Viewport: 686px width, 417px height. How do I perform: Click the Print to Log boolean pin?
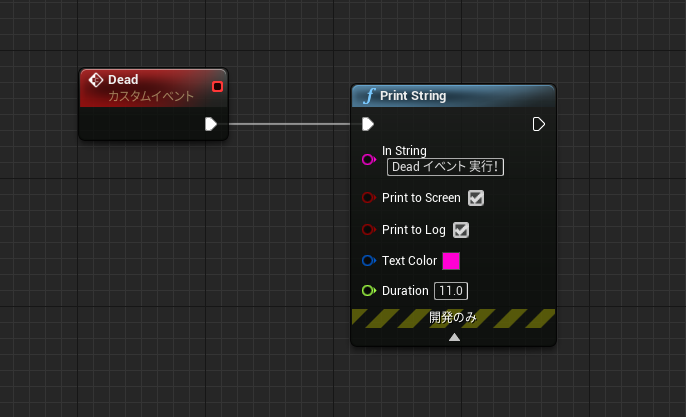[x=369, y=230]
